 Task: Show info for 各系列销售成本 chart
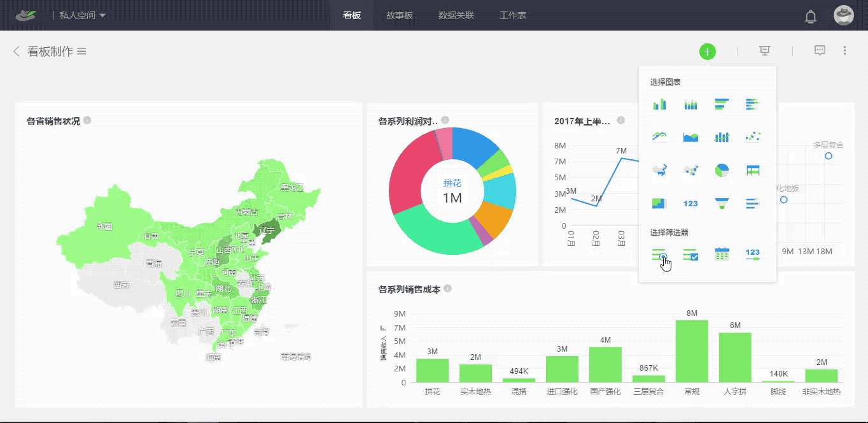click(x=447, y=289)
